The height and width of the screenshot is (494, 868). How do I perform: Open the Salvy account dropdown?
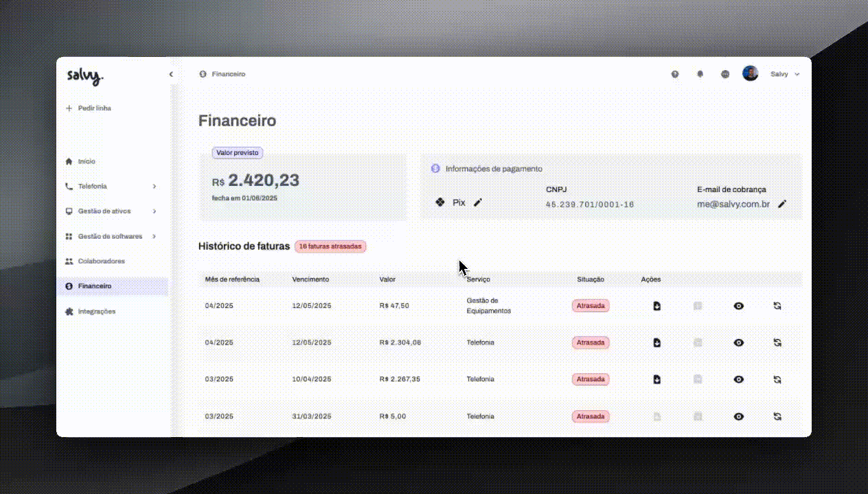(x=785, y=74)
